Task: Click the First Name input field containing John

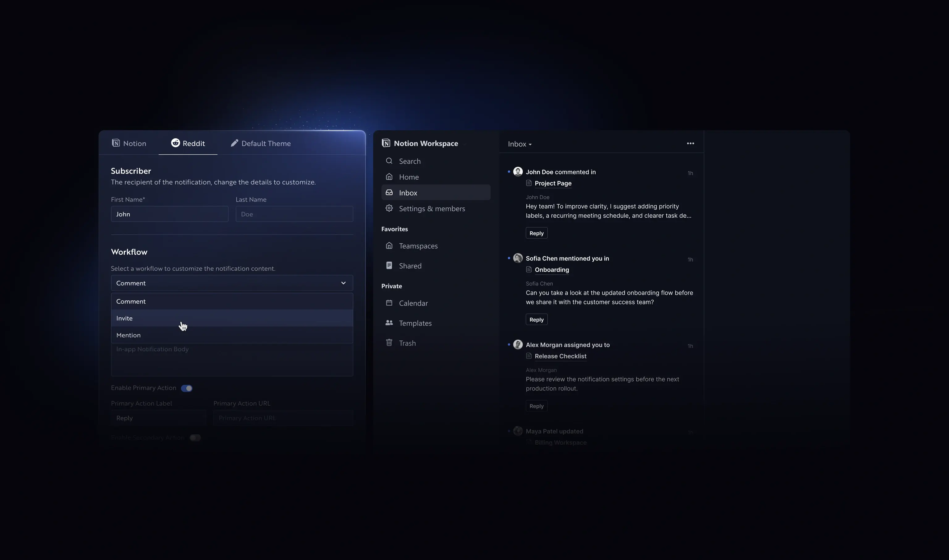Action: 170,214
